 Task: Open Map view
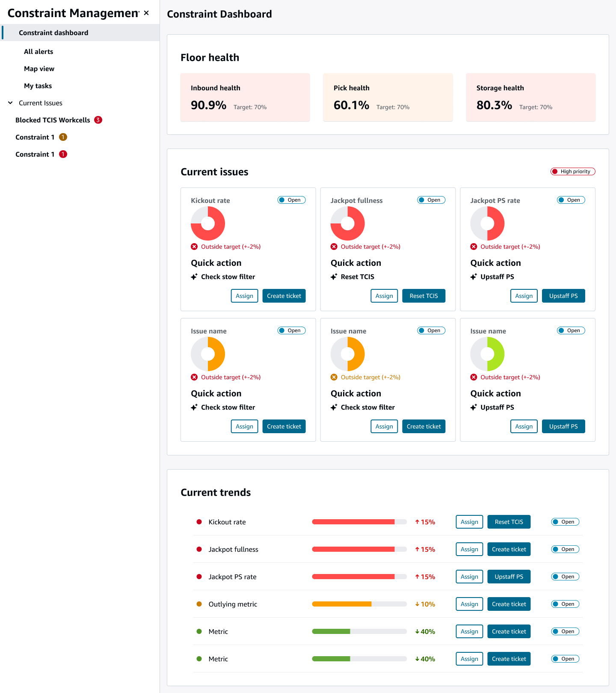pyautogui.click(x=39, y=68)
